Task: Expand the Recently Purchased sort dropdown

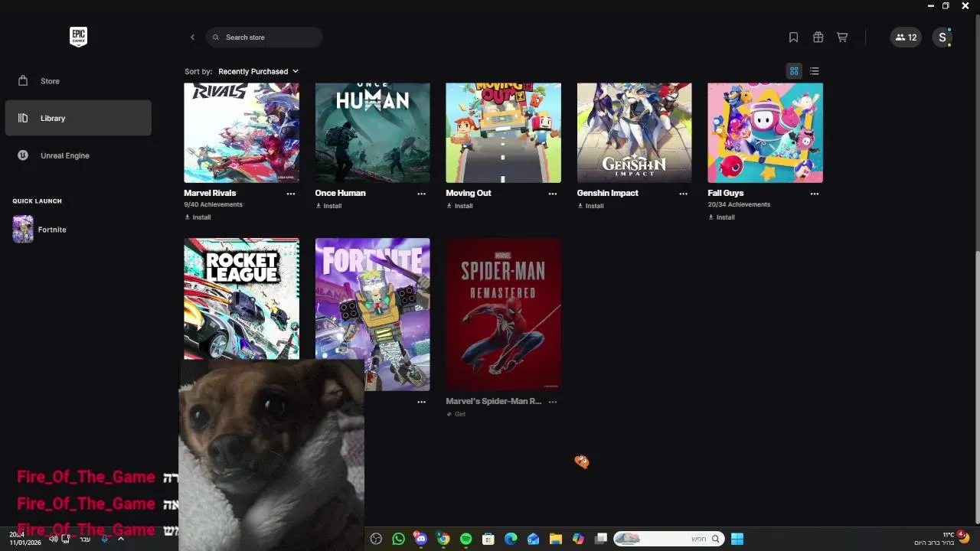Action: 258,71
